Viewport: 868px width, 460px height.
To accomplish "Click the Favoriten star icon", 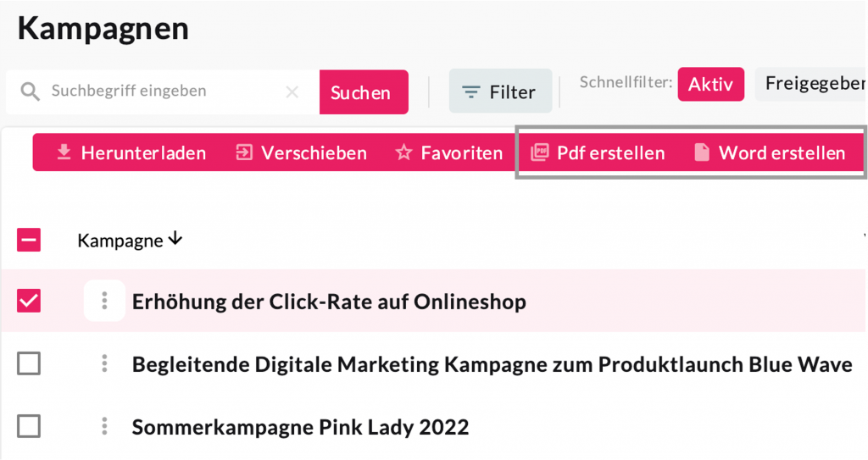I will click(x=403, y=152).
